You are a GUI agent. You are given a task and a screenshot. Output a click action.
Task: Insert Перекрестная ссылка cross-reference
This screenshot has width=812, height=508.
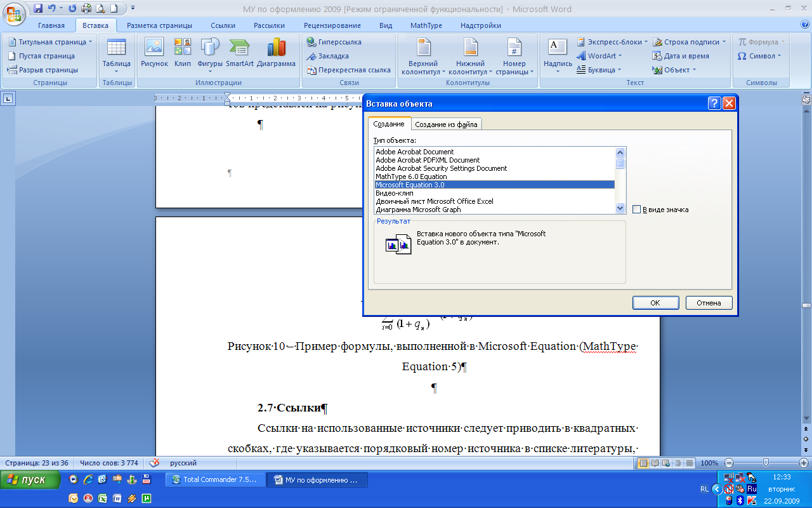pyautogui.click(x=348, y=70)
